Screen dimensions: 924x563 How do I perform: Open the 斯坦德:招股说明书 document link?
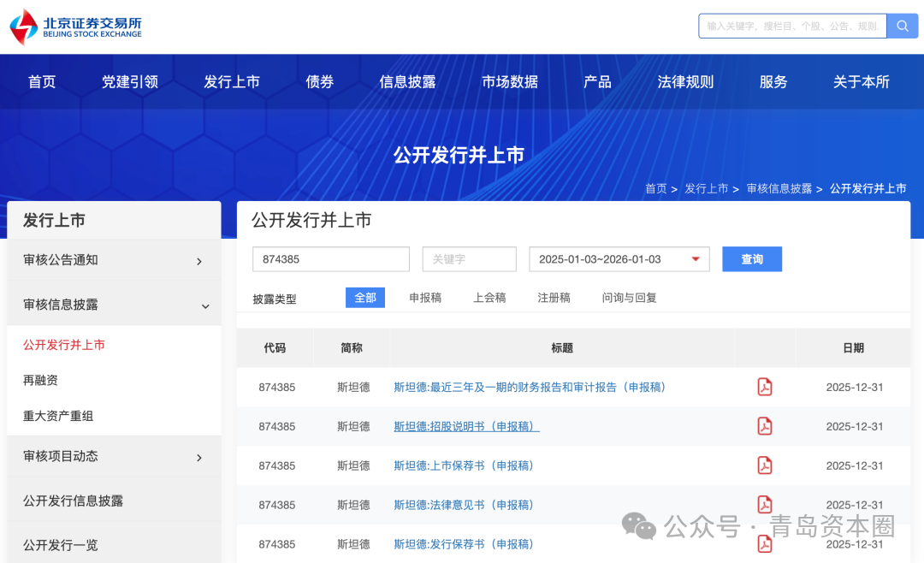[466, 426]
